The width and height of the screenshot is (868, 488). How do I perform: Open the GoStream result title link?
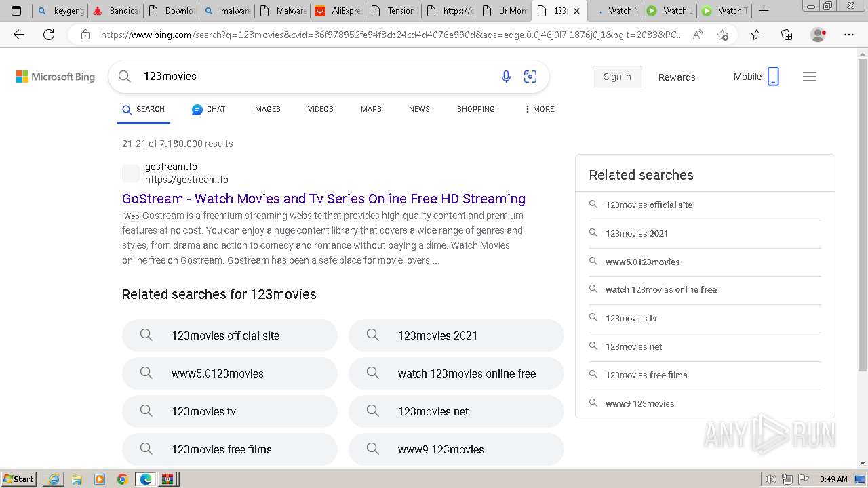click(x=323, y=199)
